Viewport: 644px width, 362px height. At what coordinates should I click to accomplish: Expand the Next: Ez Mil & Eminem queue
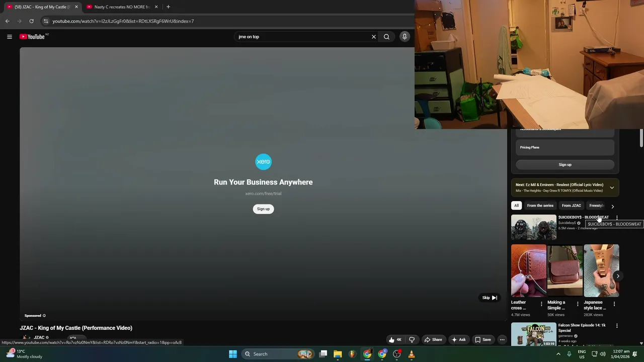(612, 188)
